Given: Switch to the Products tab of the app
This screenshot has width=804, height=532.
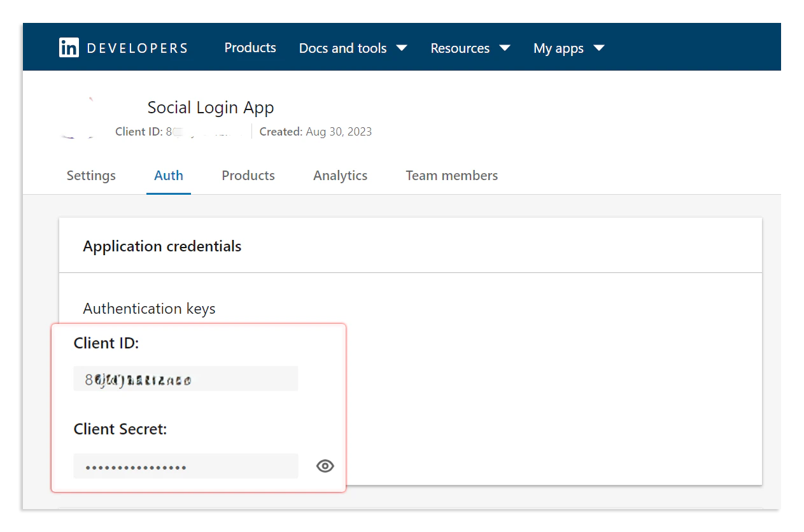Looking at the screenshot, I should coord(248,175).
